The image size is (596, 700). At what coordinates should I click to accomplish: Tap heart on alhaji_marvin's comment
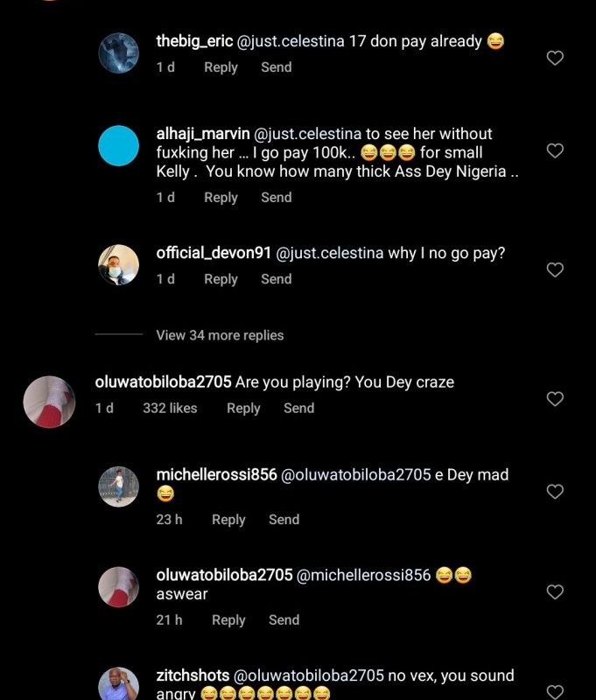click(554, 151)
